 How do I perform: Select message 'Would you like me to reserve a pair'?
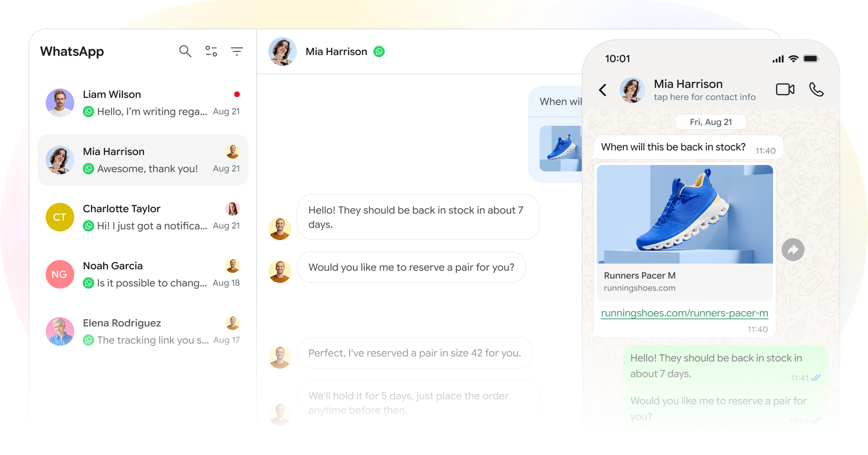point(411,267)
